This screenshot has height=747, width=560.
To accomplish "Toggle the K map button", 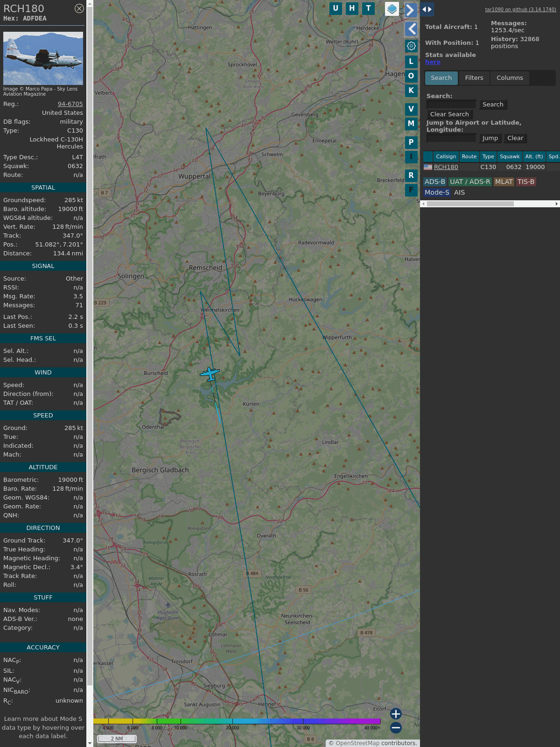I will coord(411,90).
